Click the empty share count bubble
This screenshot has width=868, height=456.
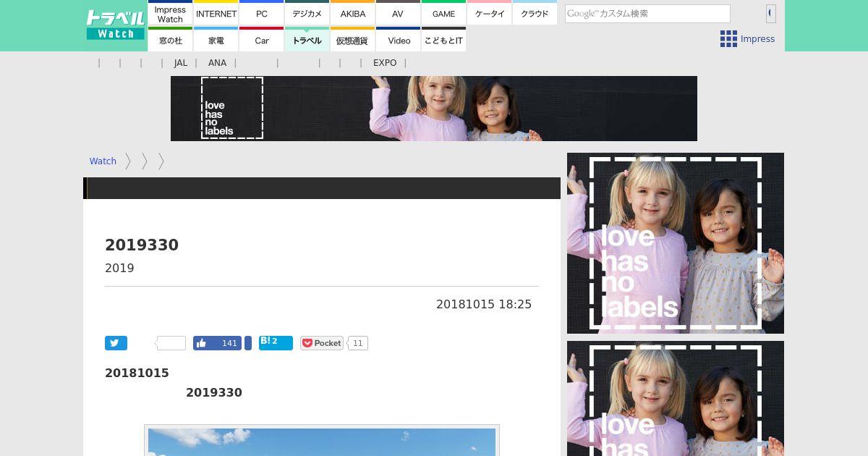pyautogui.click(x=171, y=343)
